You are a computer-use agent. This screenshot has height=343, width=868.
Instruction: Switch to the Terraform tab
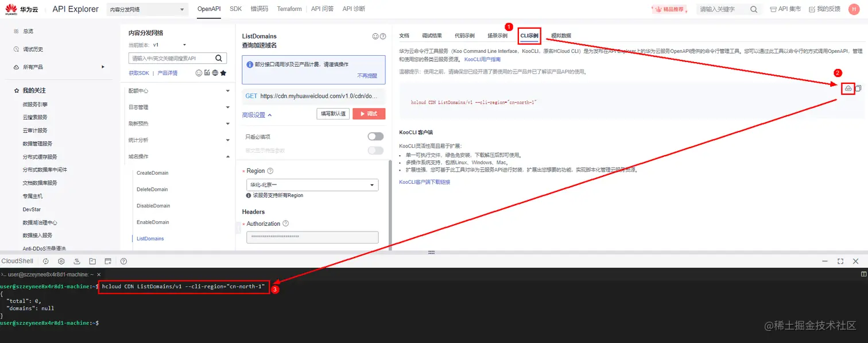[289, 9]
